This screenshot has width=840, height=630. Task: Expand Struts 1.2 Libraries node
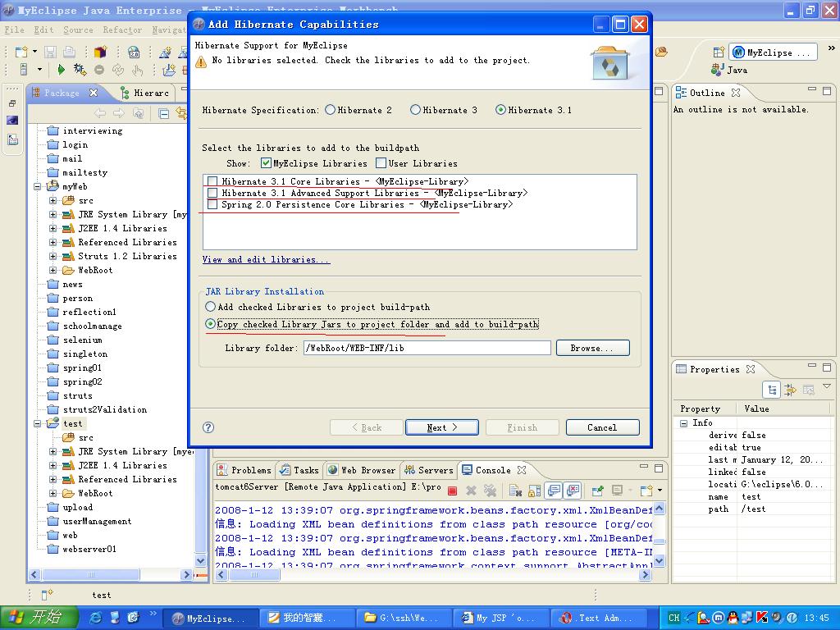pos(52,256)
